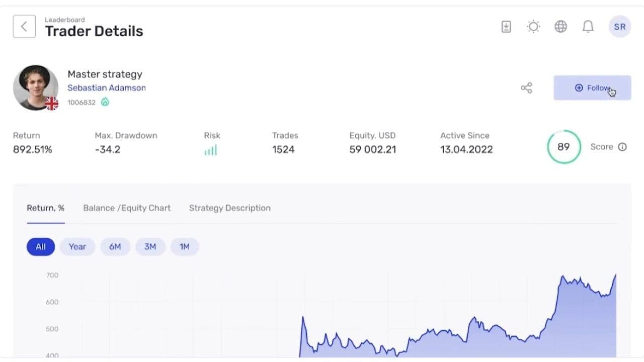Select the All time range
Viewport: 644px width, 362px height.
[x=41, y=246]
